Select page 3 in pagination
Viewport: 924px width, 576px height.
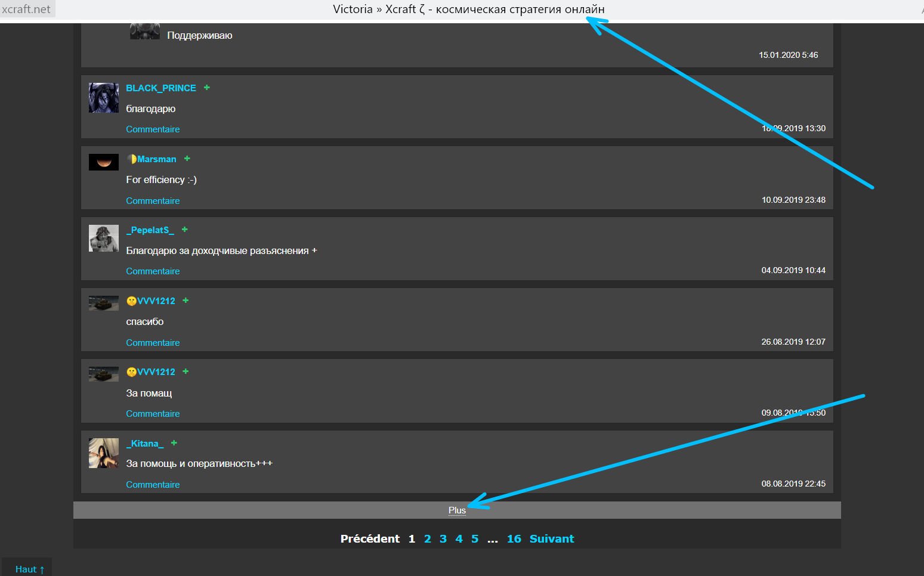point(443,539)
